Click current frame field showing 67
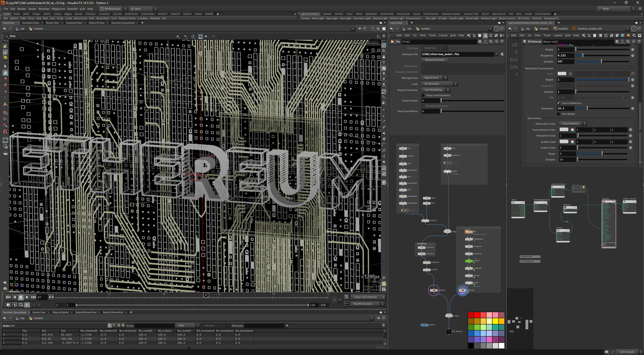 coord(42,297)
